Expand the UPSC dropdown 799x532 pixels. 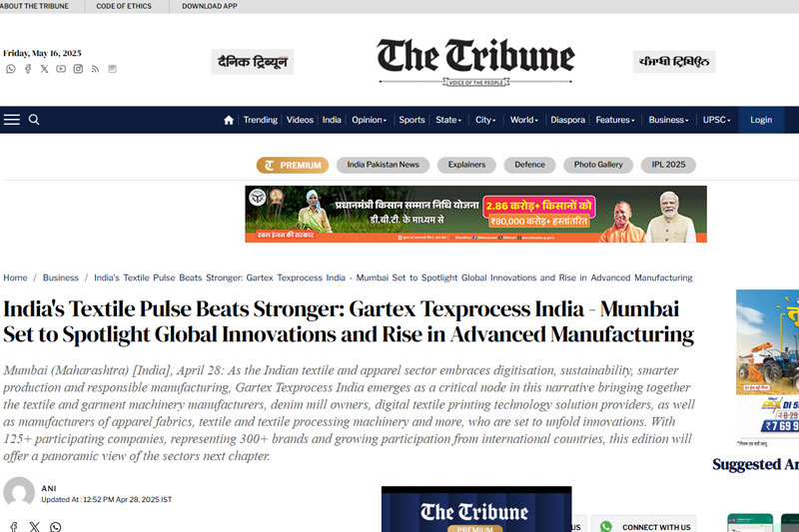click(x=716, y=120)
